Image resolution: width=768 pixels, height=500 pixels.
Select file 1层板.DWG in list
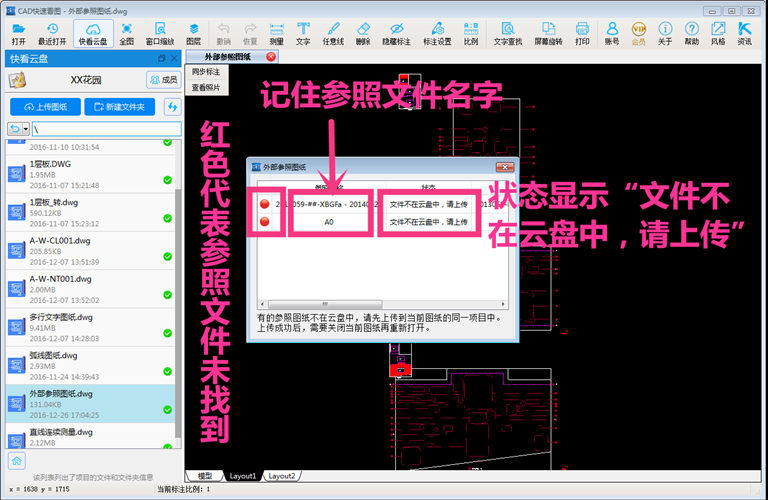[91, 174]
